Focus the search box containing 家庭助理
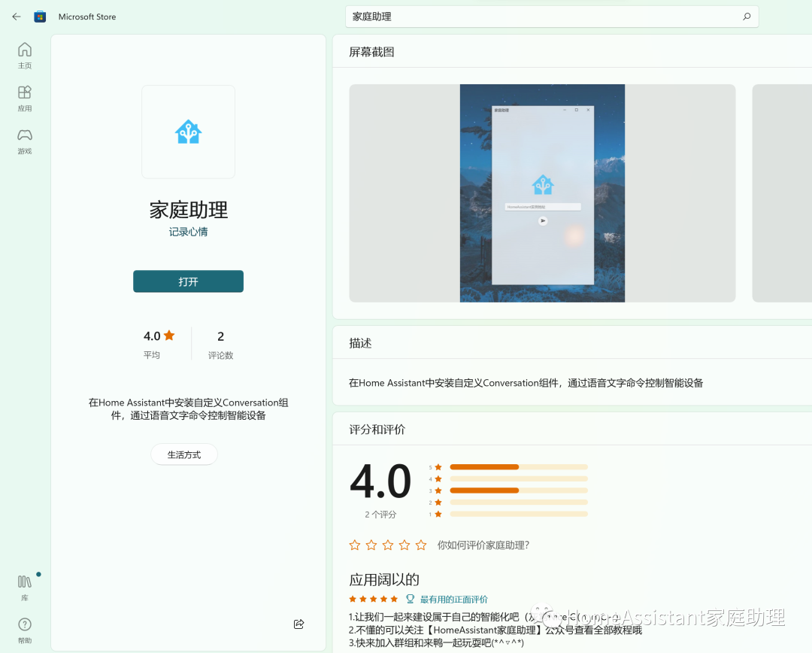Image resolution: width=812 pixels, height=653 pixels. (552, 17)
